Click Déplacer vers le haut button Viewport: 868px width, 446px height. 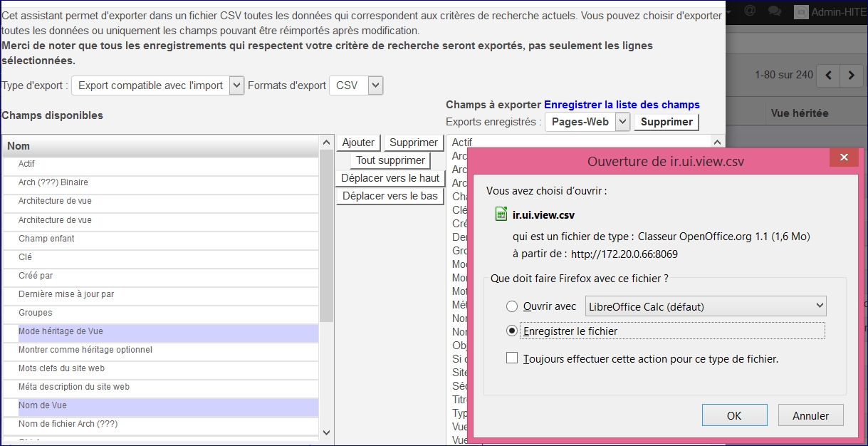tap(390, 178)
